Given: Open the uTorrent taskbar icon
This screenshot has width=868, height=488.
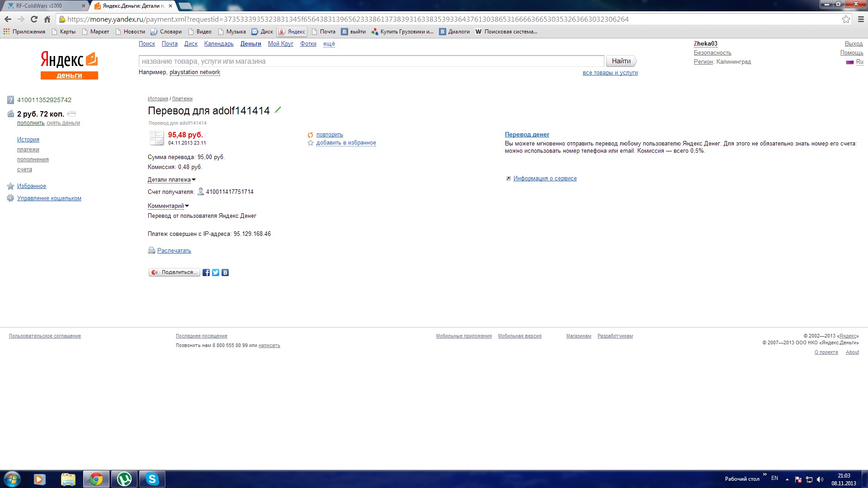Looking at the screenshot, I should (x=124, y=479).
